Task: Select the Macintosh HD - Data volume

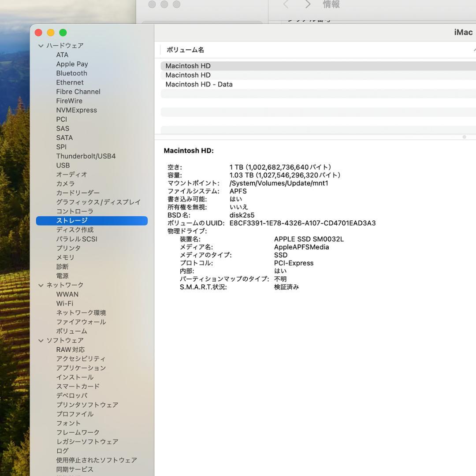Action: point(199,84)
